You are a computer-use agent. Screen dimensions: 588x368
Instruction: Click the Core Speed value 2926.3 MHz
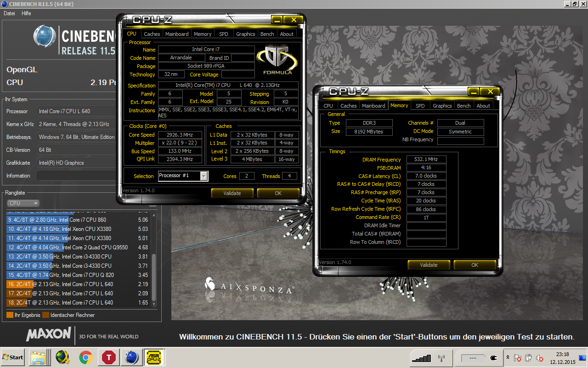pyautogui.click(x=180, y=135)
